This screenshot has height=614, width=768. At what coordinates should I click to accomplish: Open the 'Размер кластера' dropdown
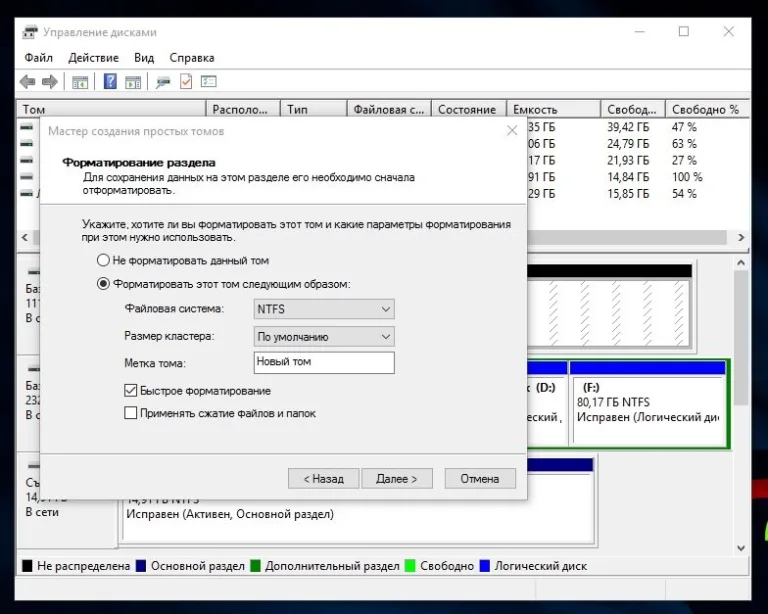324,336
